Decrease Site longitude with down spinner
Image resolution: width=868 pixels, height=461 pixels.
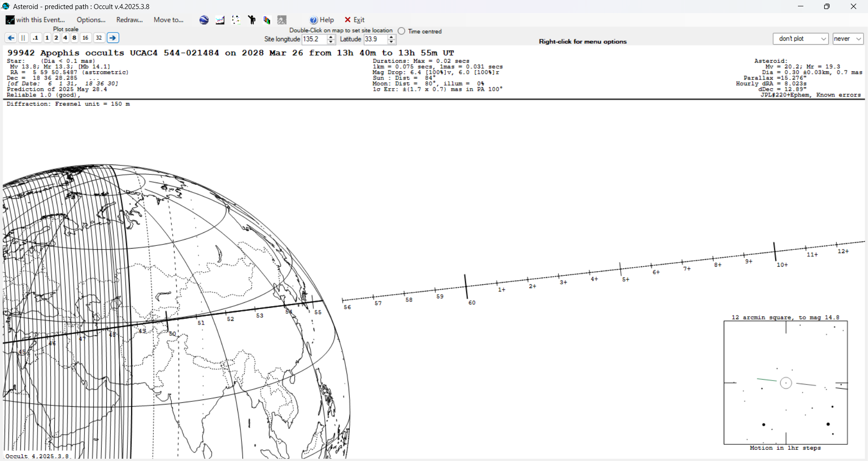[x=331, y=42]
